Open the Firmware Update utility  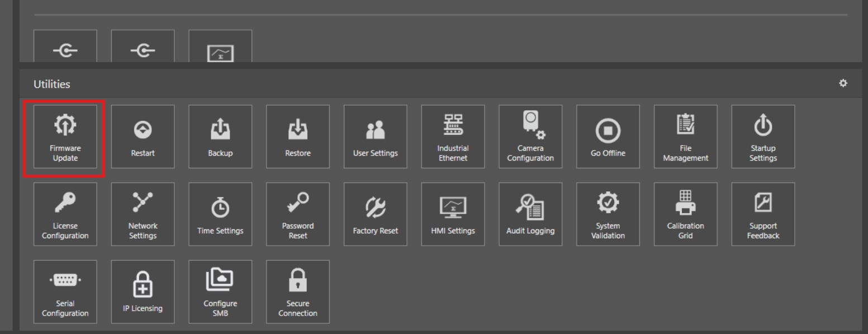pos(65,137)
